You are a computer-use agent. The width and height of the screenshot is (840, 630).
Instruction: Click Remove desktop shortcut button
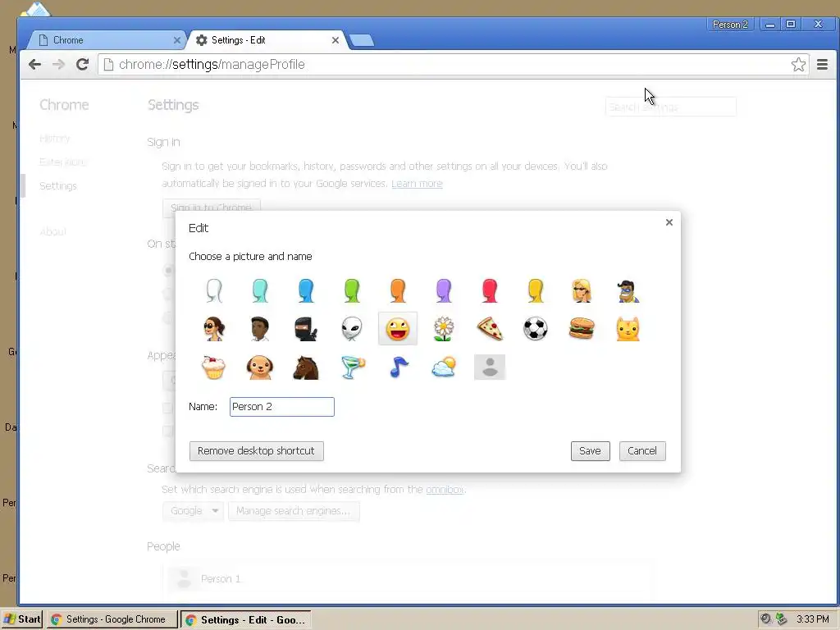pyautogui.click(x=256, y=451)
